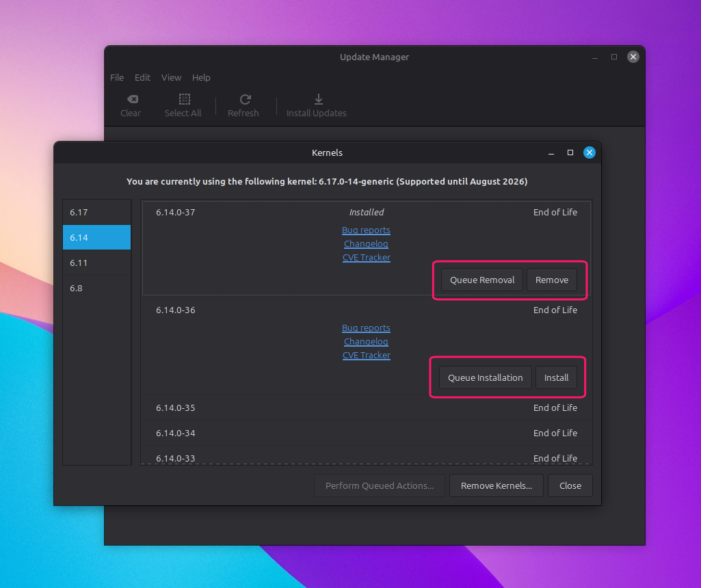Open Bug reports link for kernel 6.14.0-37

coord(366,230)
